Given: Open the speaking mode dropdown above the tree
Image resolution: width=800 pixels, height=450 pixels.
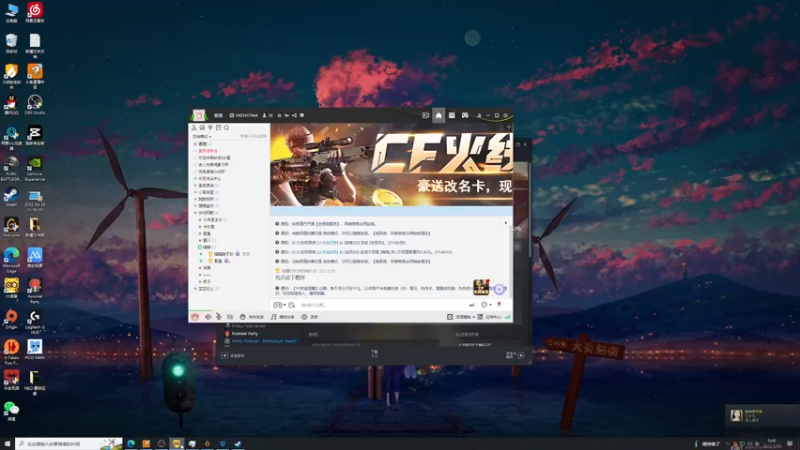Looking at the screenshot, I should [x=202, y=136].
